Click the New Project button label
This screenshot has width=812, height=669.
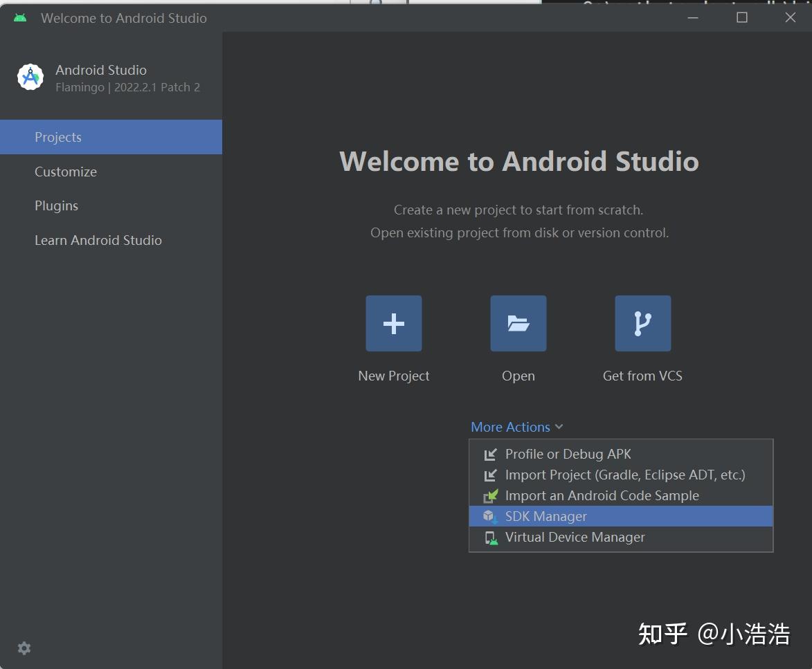coord(393,376)
